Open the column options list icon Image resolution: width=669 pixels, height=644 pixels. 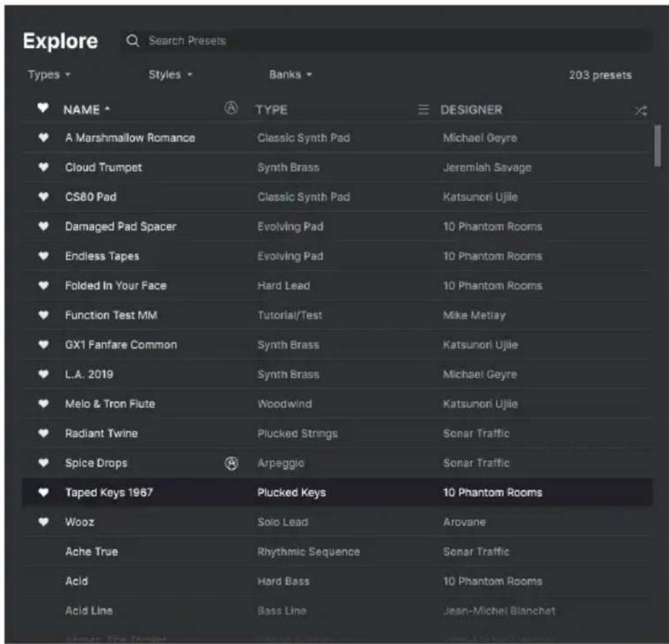(423, 110)
